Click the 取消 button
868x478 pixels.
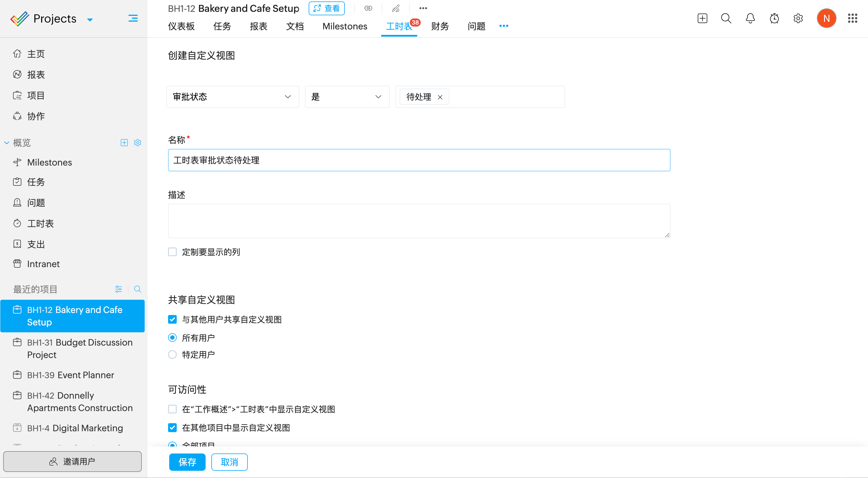pos(229,462)
